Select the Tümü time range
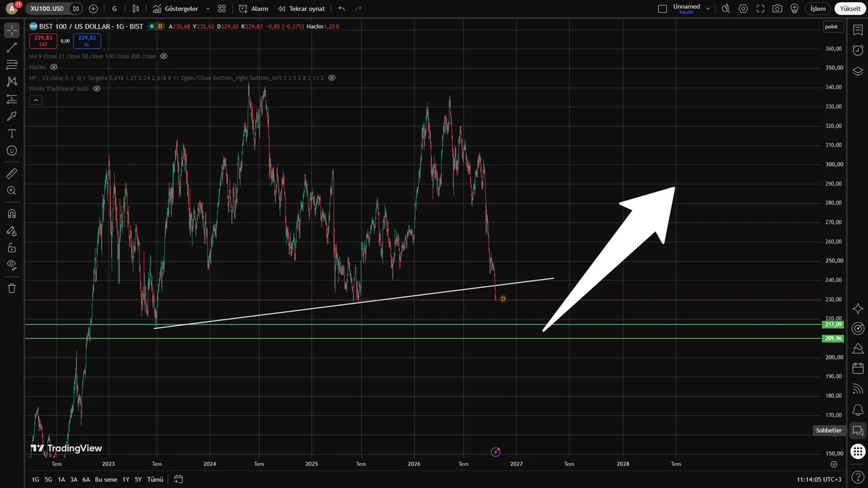The image size is (868, 488). pyautogui.click(x=155, y=479)
